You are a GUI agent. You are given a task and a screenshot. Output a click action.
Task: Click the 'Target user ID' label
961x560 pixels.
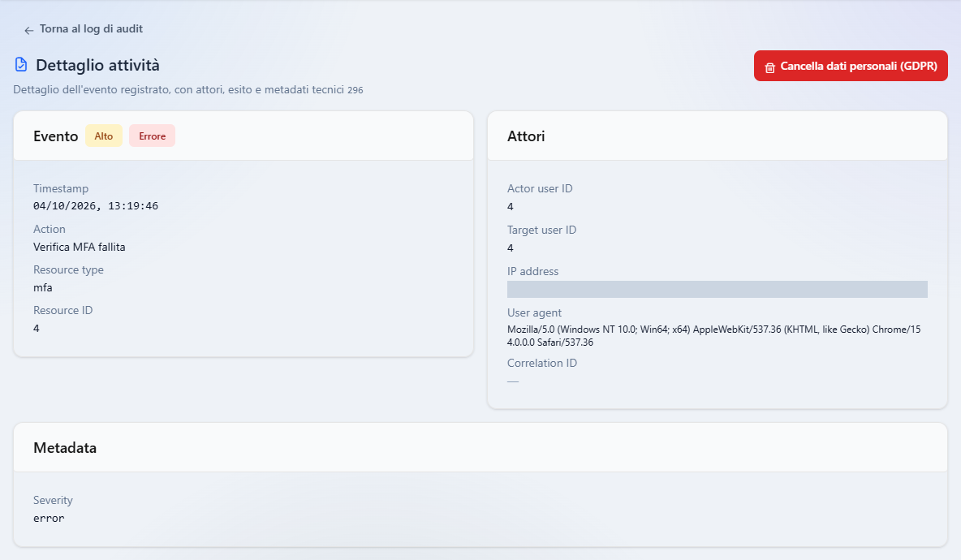[x=542, y=230]
